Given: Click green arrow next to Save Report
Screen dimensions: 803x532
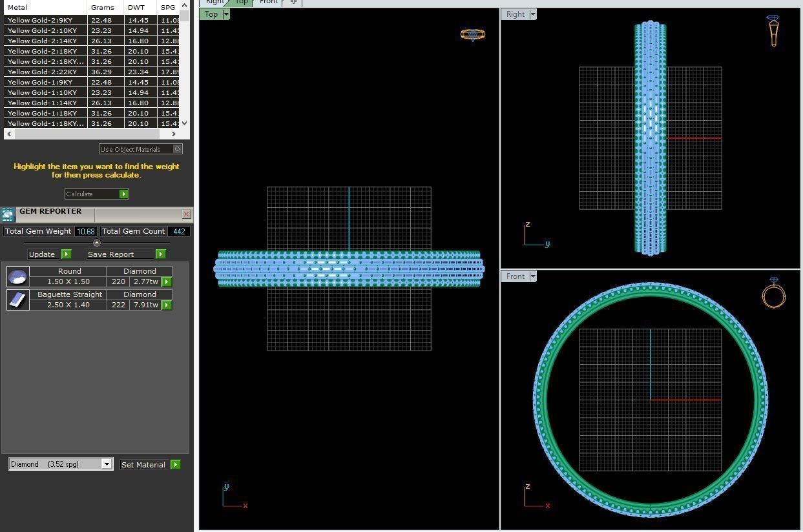Looking at the screenshot, I should pyautogui.click(x=160, y=254).
